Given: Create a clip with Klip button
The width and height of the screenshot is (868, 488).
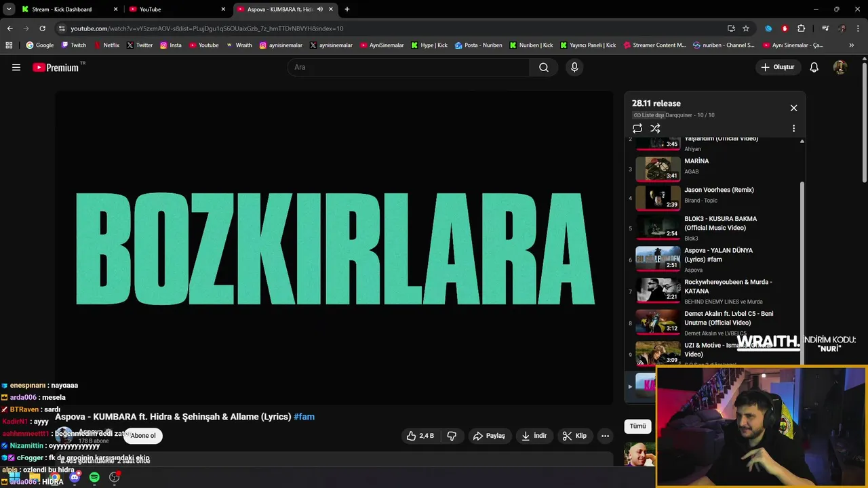Looking at the screenshot, I should [574, 436].
